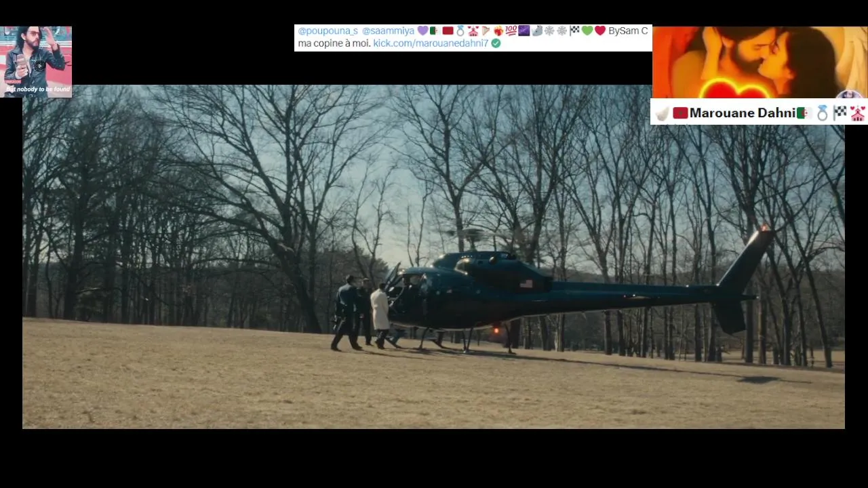Open the @poupouna_s mention link

pos(328,31)
